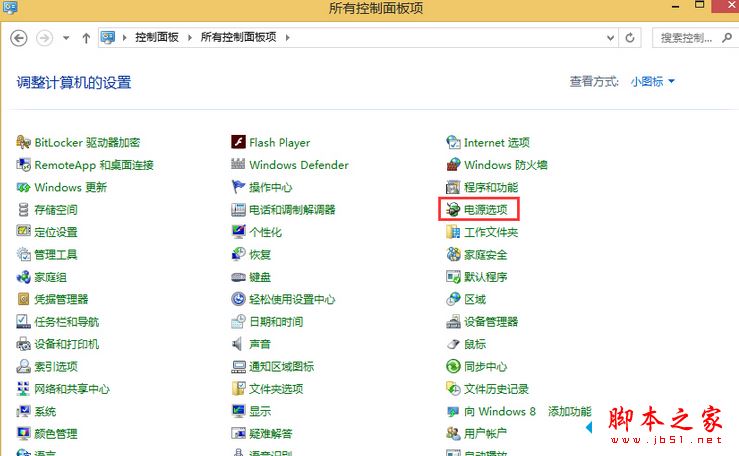This screenshot has width=739, height=456.
Task: Click the 显示 link
Action: (260, 411)
